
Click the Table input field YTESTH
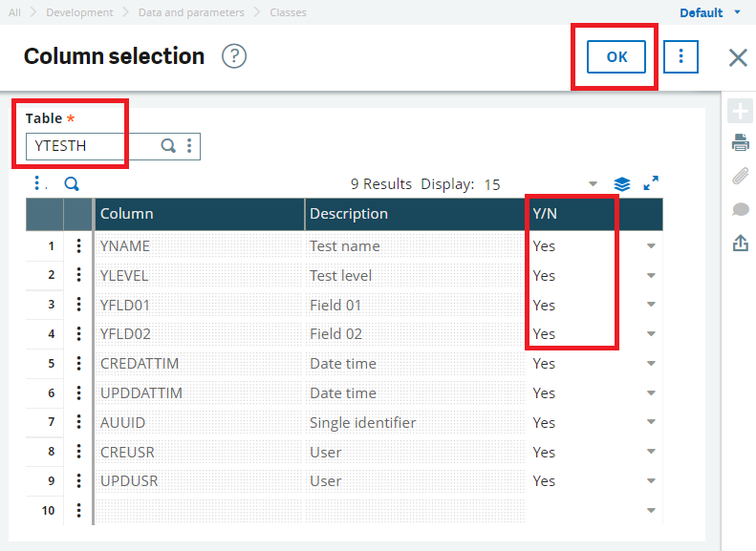click(x=94, y=146)
